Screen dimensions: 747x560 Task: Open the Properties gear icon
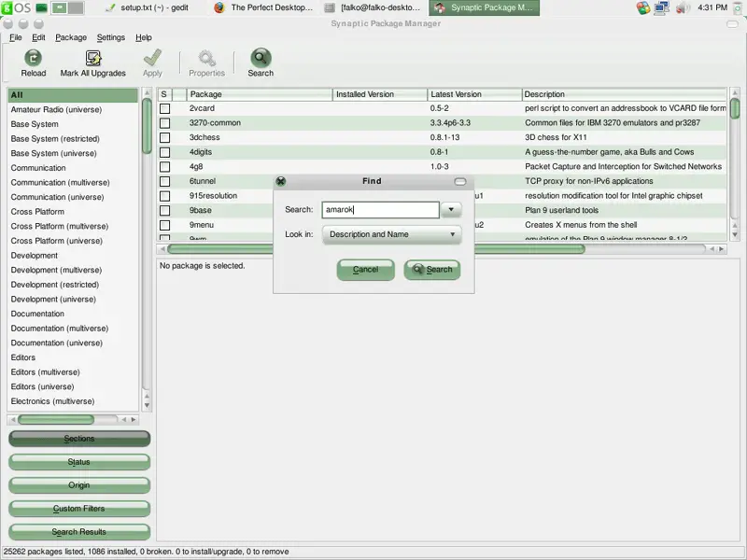click(x=206, y=58)
